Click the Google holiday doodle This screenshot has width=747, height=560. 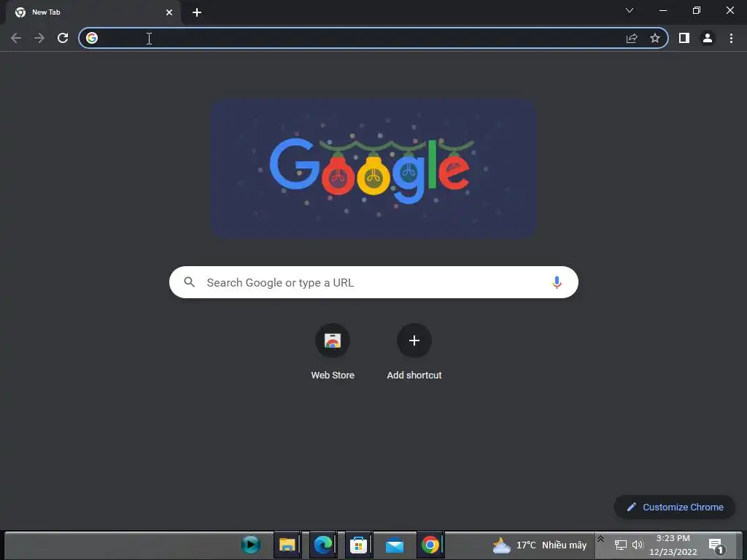click(374, 168)
